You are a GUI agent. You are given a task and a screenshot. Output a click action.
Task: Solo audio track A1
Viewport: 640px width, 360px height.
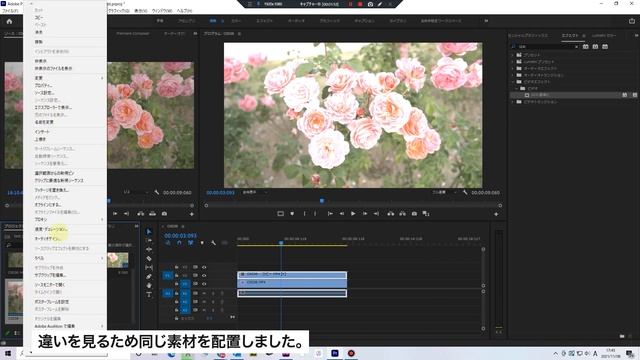pyautogui.click(x=213, y=293)
